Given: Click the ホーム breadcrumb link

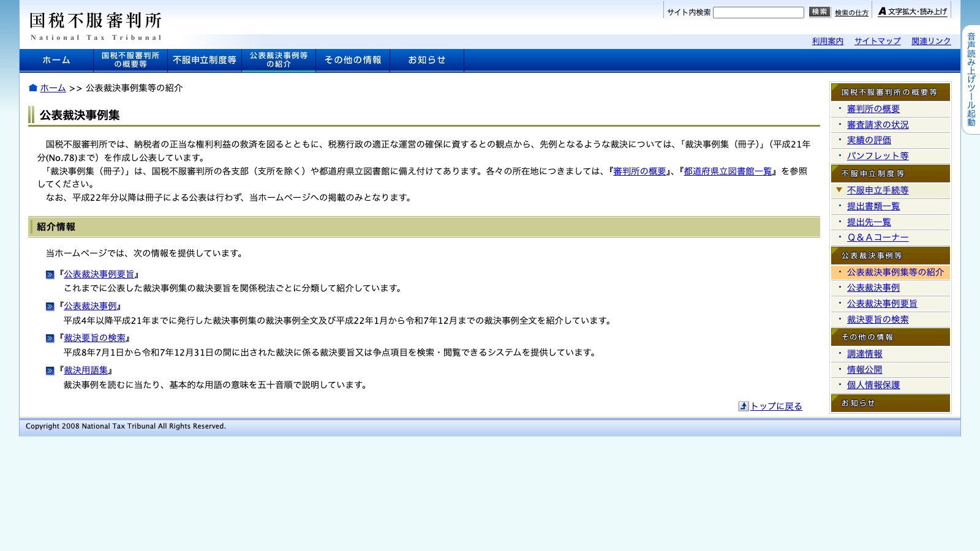Looking at the screenshot, I should [x=53, y=88].
